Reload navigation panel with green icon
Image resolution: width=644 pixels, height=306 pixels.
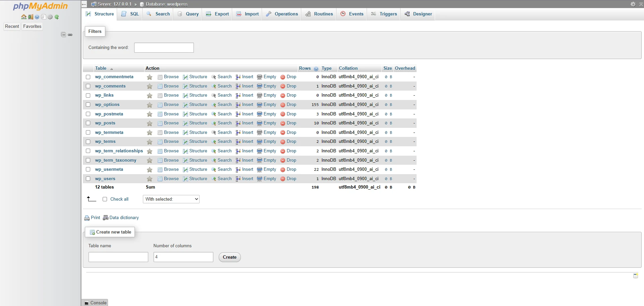pyautogui.click(x=57, y=17)
